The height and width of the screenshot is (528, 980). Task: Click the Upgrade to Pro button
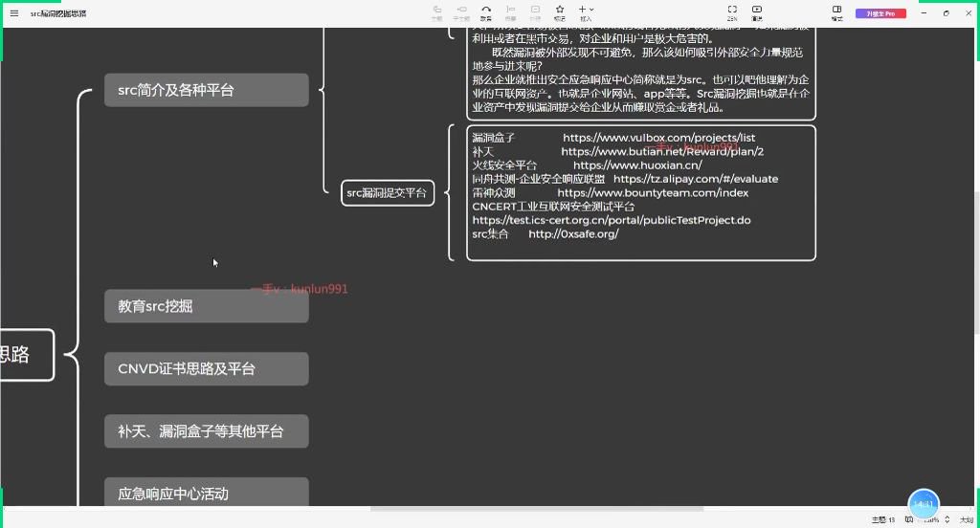tap(880, 13)
